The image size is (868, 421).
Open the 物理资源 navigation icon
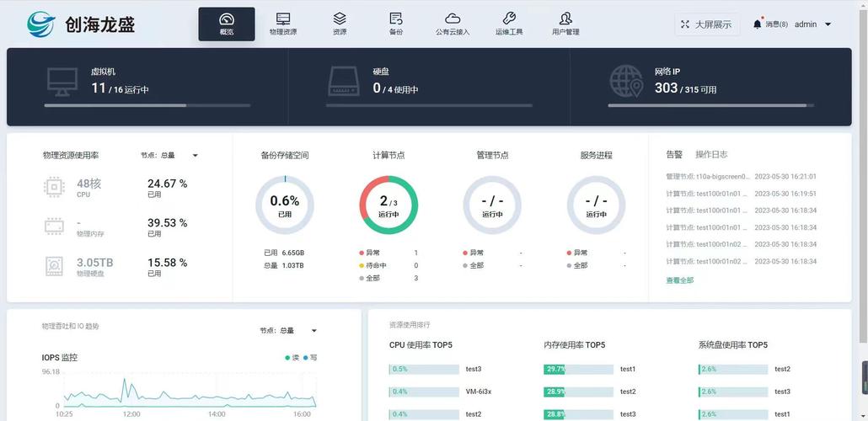pyautogui.click(x=283, y=19)
